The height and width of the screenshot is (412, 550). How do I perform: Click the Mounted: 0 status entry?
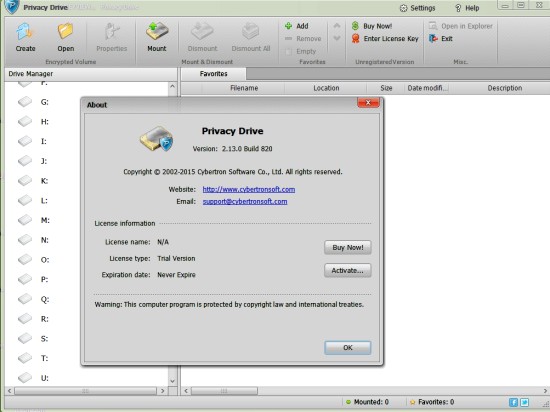tap(367, 402)
